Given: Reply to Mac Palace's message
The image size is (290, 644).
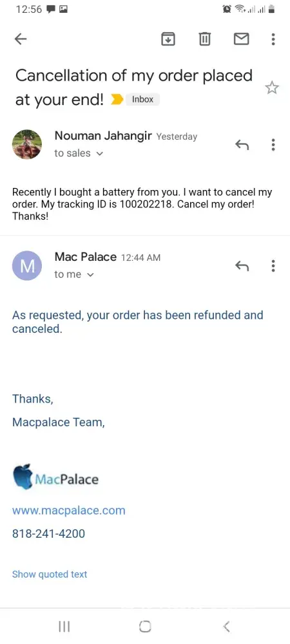Looking at the screenshot, I should coord(242,266).
